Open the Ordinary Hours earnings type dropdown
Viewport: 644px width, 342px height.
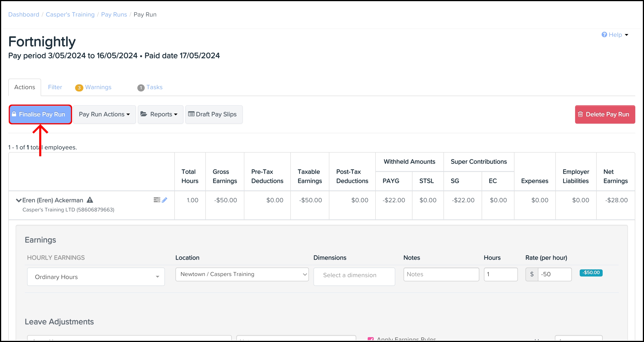coord(96,277)
